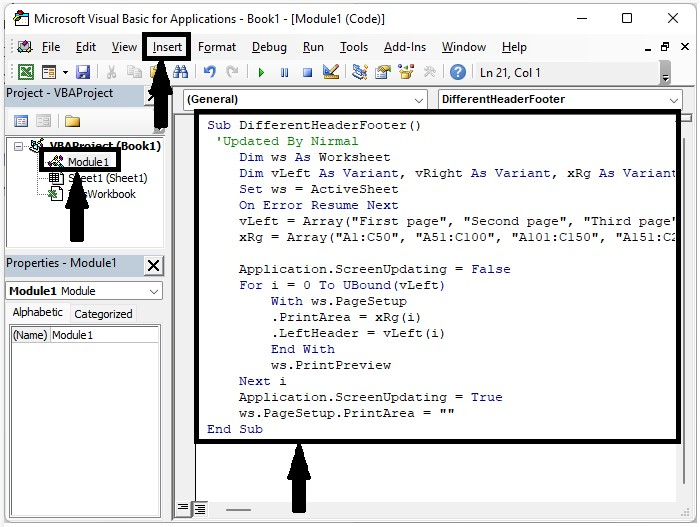The image size is (700, 527).
Task: Toggle Design Mode icon
Action: pos(331,72)
